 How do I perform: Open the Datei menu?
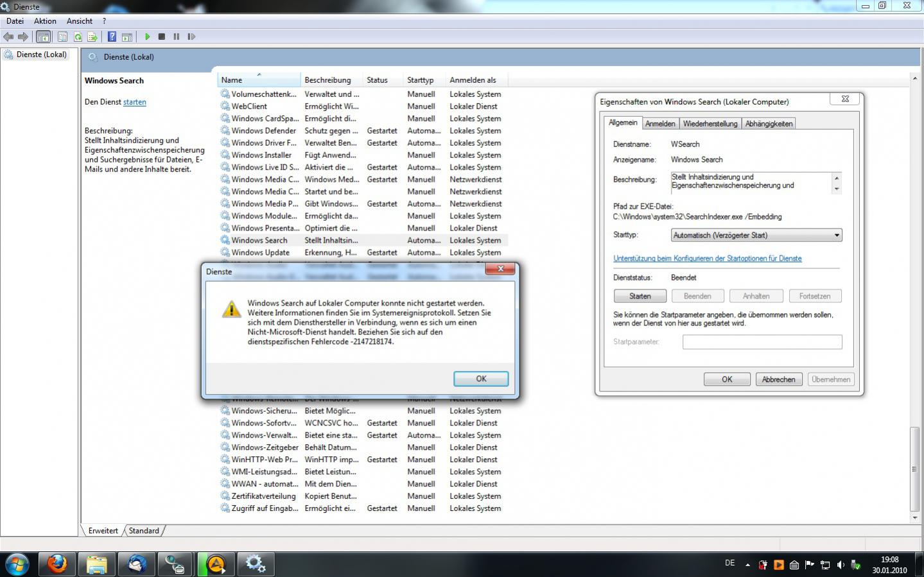click(x=15, y=21)
